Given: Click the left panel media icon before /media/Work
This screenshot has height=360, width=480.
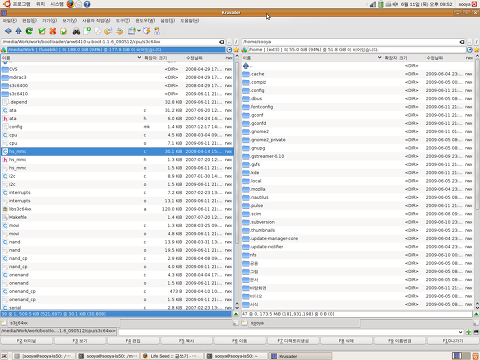Looking at the screenshot, I should (x=4, y=50).
